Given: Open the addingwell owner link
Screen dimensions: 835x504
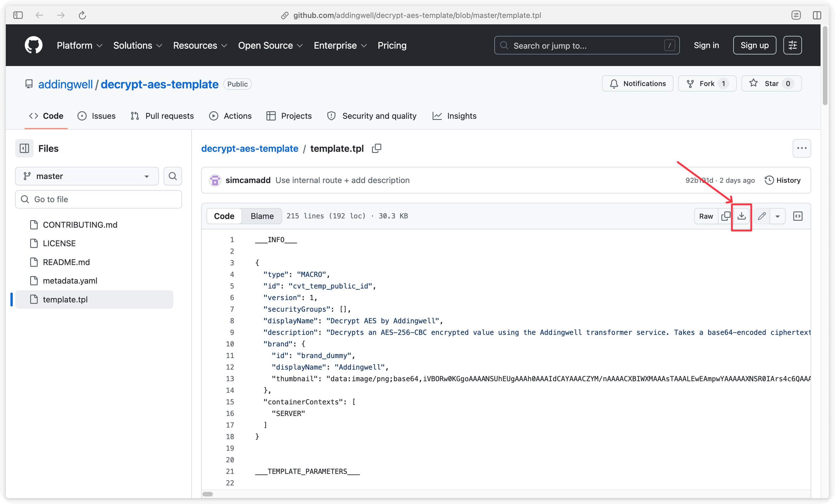Looking at the screenshot, I should [x=66, y=84].
